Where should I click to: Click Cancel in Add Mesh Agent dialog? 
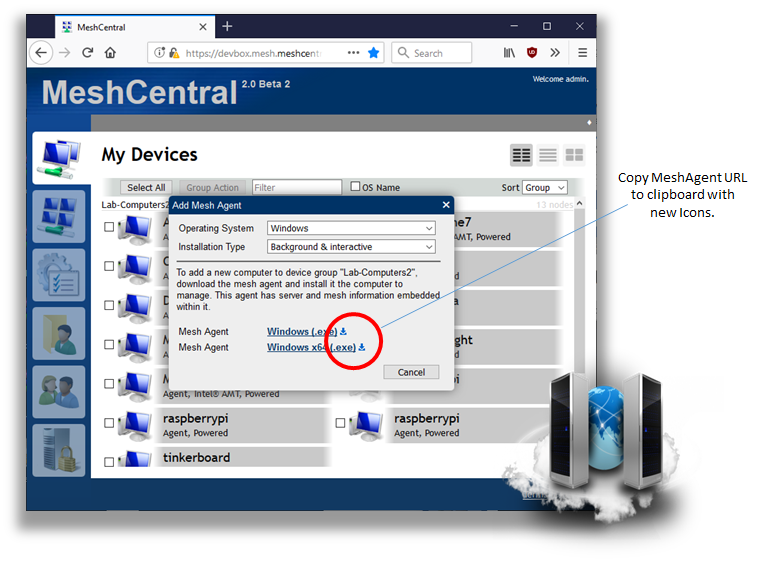(411, 372)
